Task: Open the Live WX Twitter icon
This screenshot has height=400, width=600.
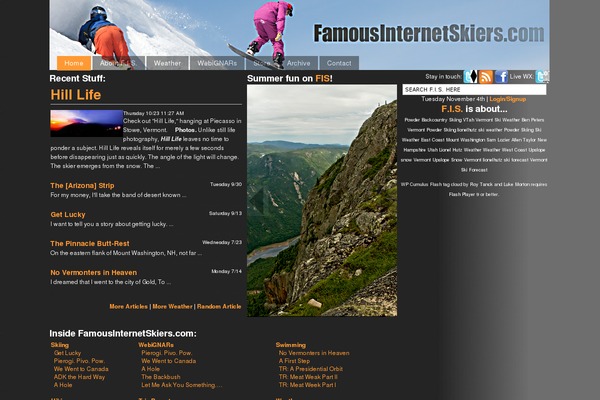Action: pos(542,77)
